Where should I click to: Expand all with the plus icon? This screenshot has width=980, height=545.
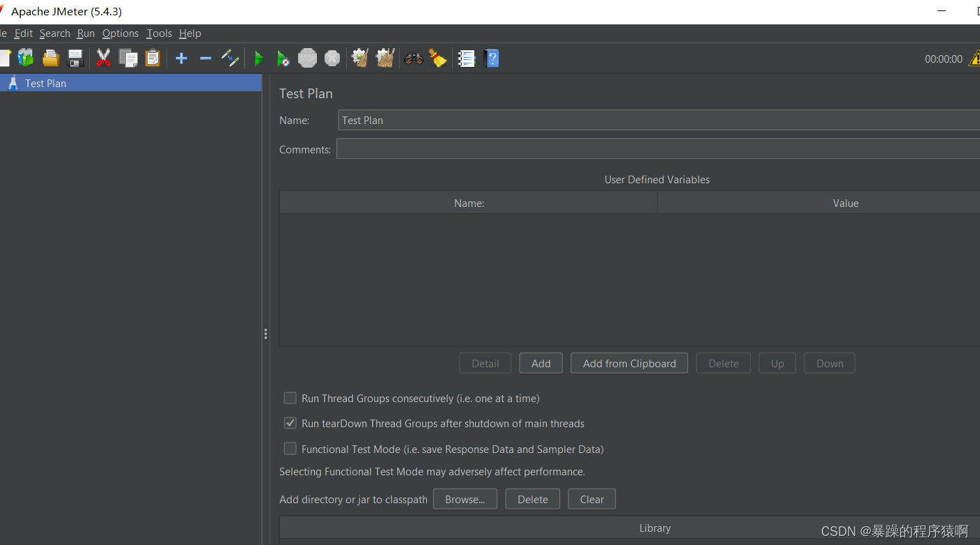(x=182, y=59)
